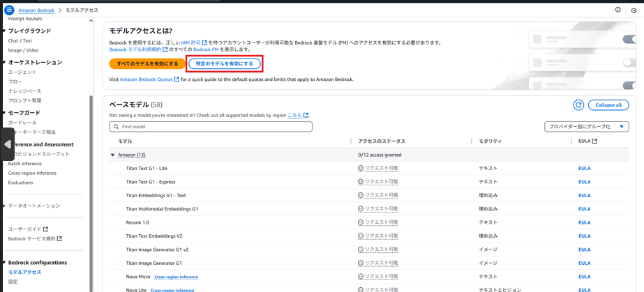The image size is (644, 292).
Task: Select Titan Text Embeddings V2 model name
Action: click(154, 236)
